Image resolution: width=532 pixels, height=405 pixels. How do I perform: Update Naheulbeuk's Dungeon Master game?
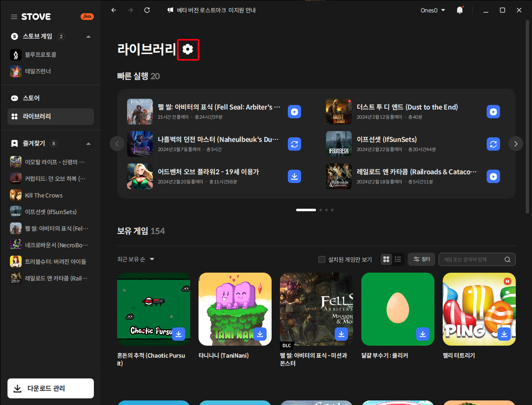coord(294,144)
